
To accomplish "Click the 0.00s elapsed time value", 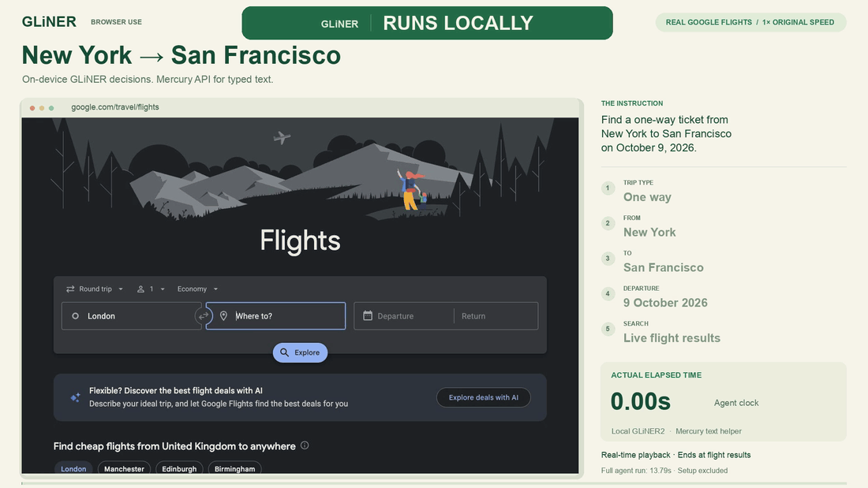I will 641,402.
